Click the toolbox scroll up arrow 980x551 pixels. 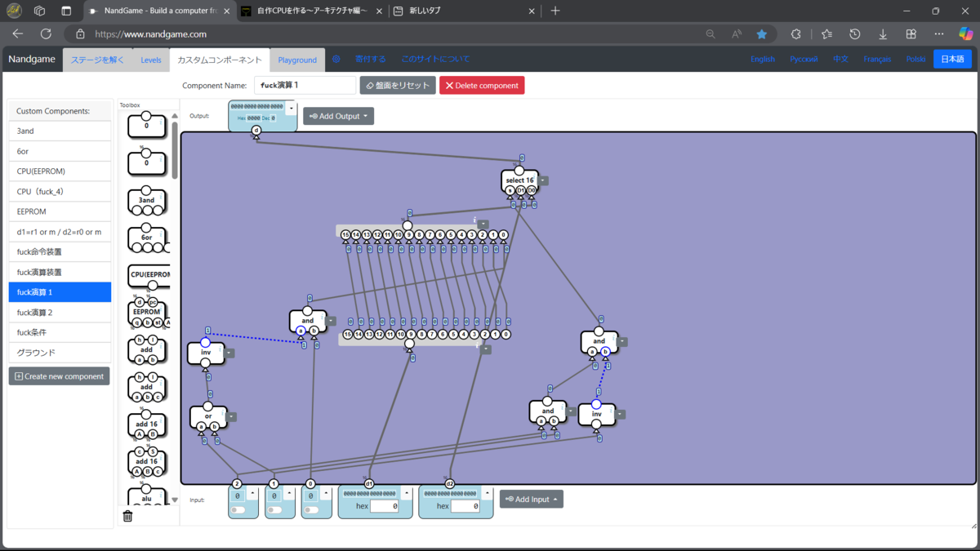coord(175,116)
